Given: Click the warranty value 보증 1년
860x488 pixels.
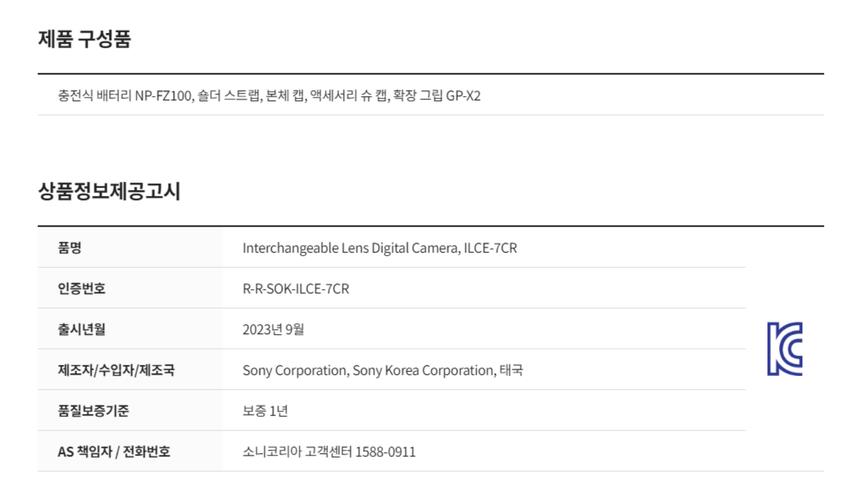Looking at the screenshot, I should [x=265, y=411].
